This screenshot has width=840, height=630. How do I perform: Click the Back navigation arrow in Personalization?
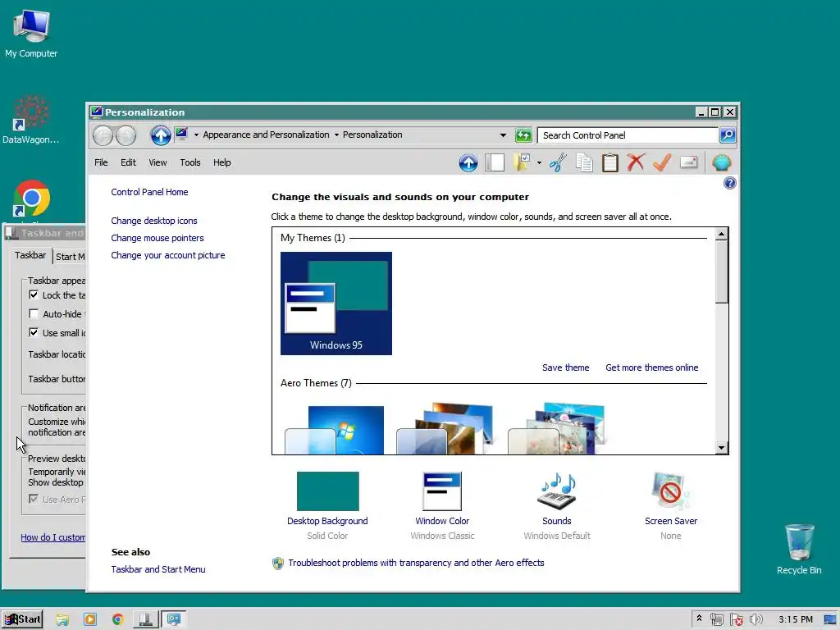pyautogui.click(x=103, y=135)
